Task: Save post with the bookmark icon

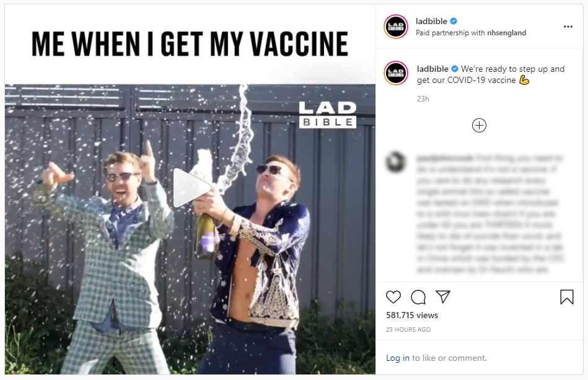Action: coord(567,297)
